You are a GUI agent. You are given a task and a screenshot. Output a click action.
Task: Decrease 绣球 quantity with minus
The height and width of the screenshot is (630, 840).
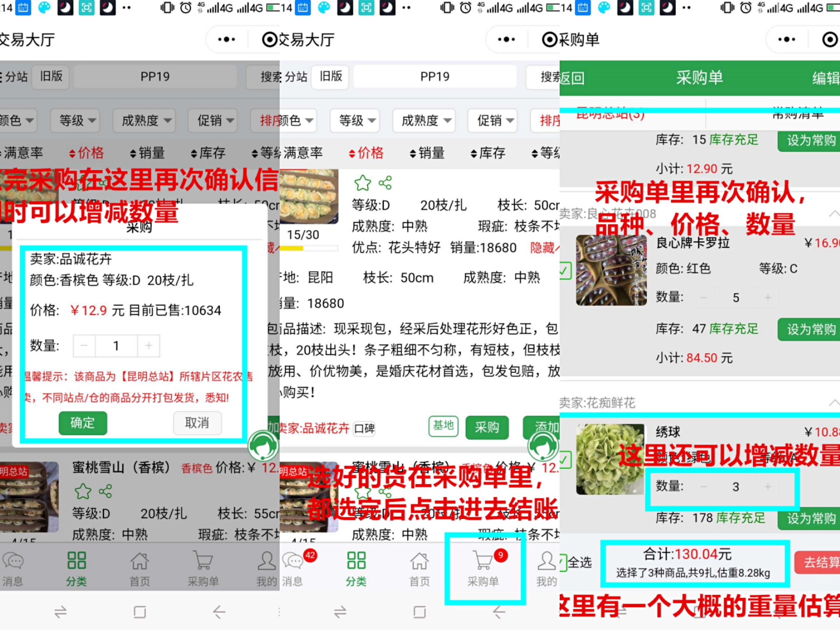tap(703, 486)
